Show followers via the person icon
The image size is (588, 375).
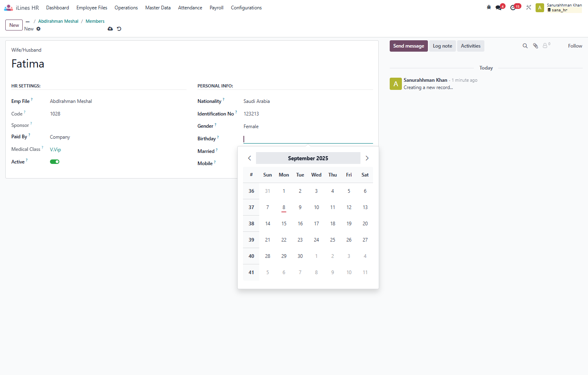coord(546,46)
